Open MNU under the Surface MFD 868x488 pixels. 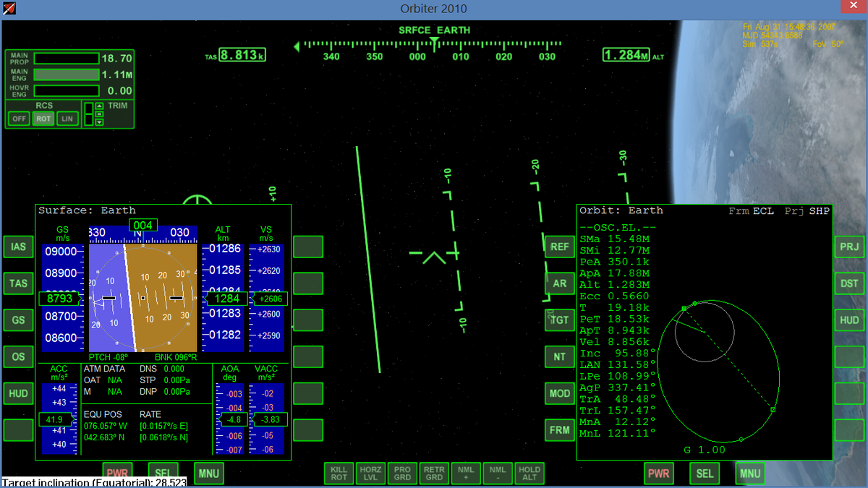pyautogui.click(x=208, y=474)
